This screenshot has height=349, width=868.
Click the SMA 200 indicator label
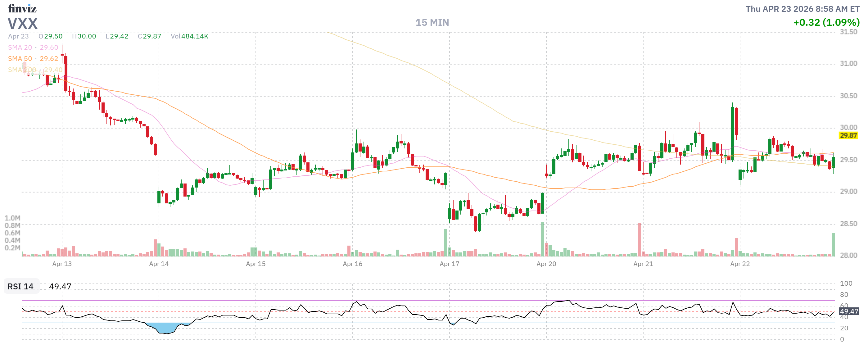tap(22, 70)
